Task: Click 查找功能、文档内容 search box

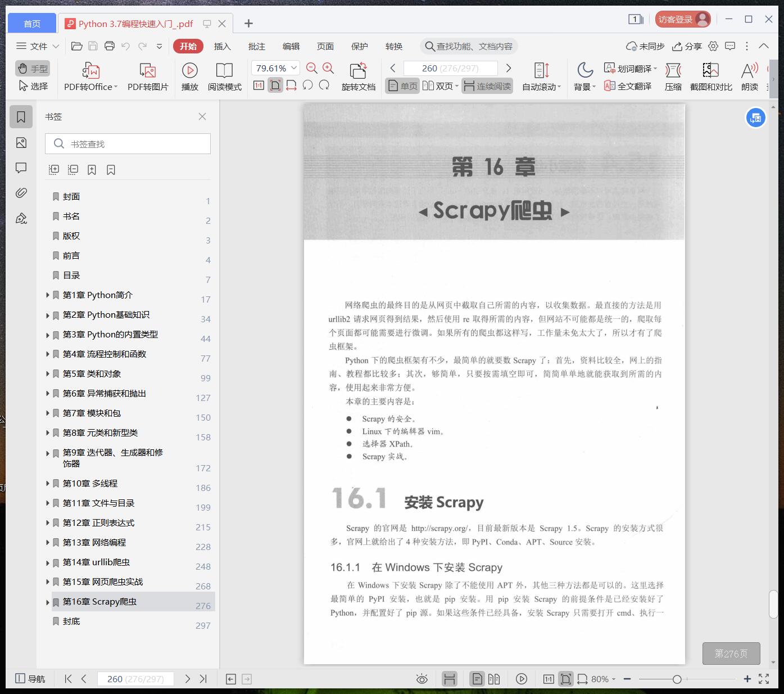Action: [x=469, y=46]
